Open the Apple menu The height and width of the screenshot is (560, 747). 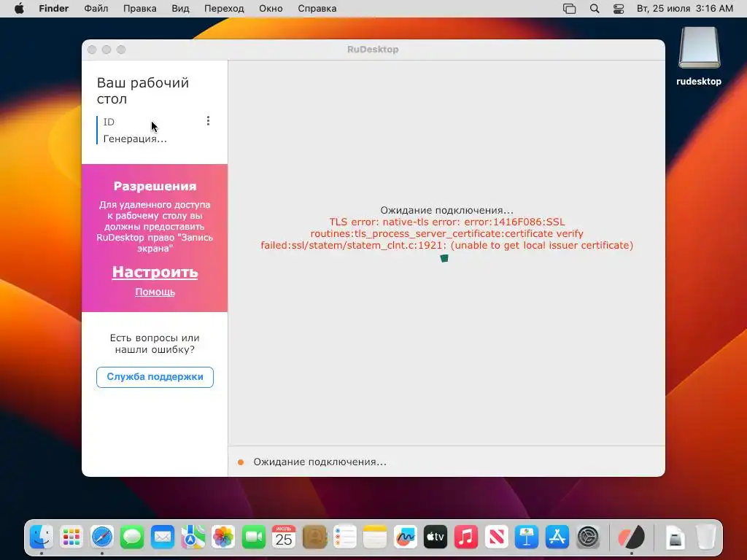19,9
